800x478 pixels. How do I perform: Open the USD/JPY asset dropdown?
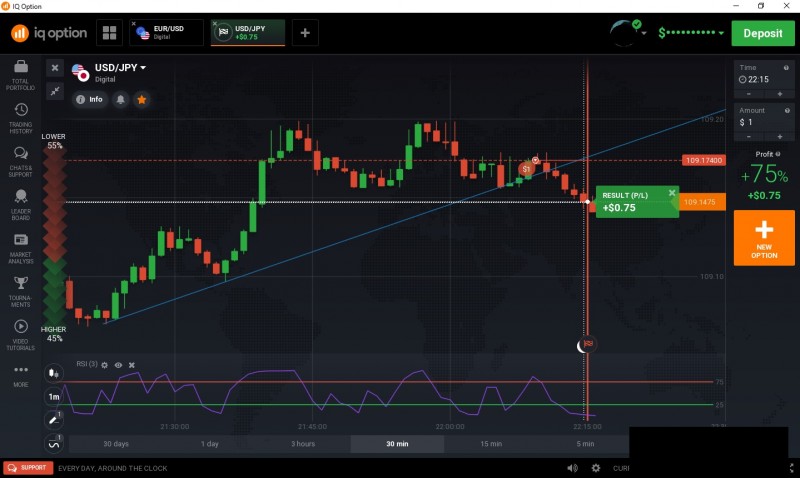point(120,67)
